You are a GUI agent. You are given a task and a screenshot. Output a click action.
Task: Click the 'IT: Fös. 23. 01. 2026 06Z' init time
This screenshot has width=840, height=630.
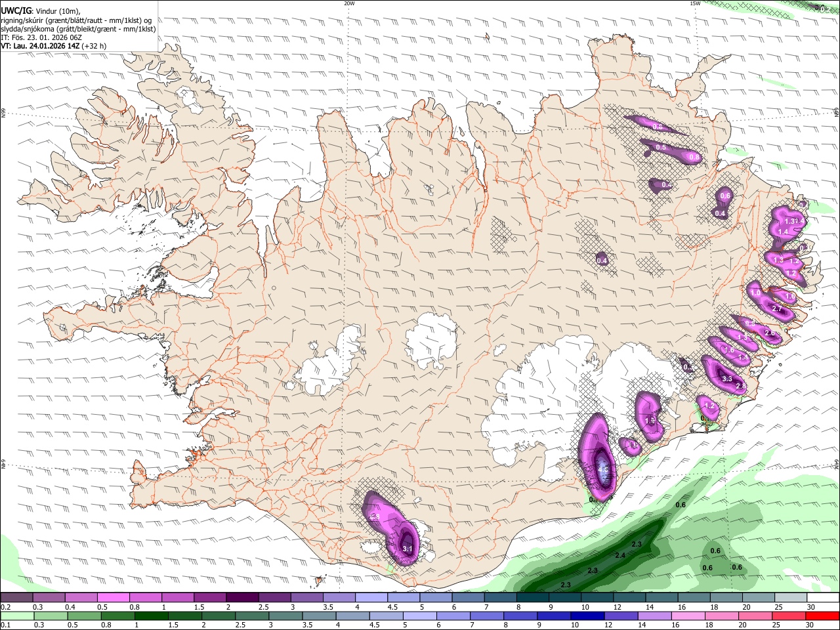(x=41, y=37)
